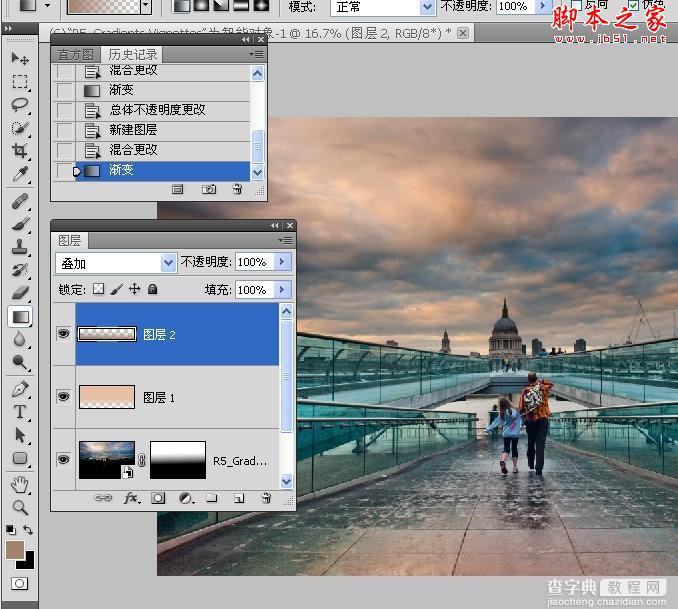Viewport: 678px width, 609px height.
Task: Select the Move tool
Action: [x=20, y=58]
